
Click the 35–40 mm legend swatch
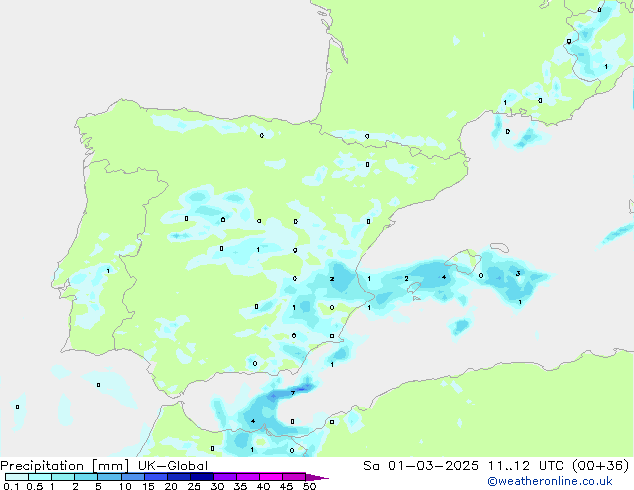tap(247, 477)
